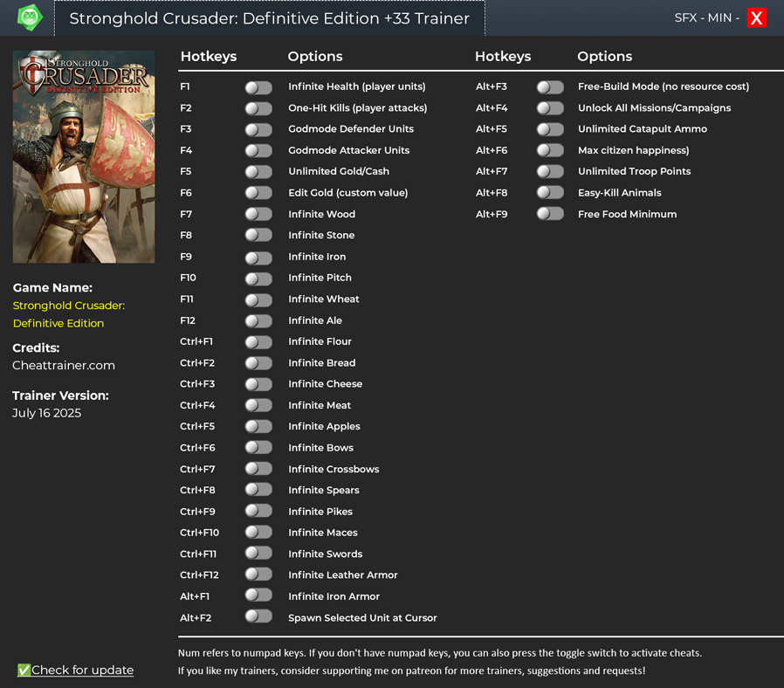Screen dimensions: 784x688
Task: Toggle Max citizen happiness
Action: [550, 150]
